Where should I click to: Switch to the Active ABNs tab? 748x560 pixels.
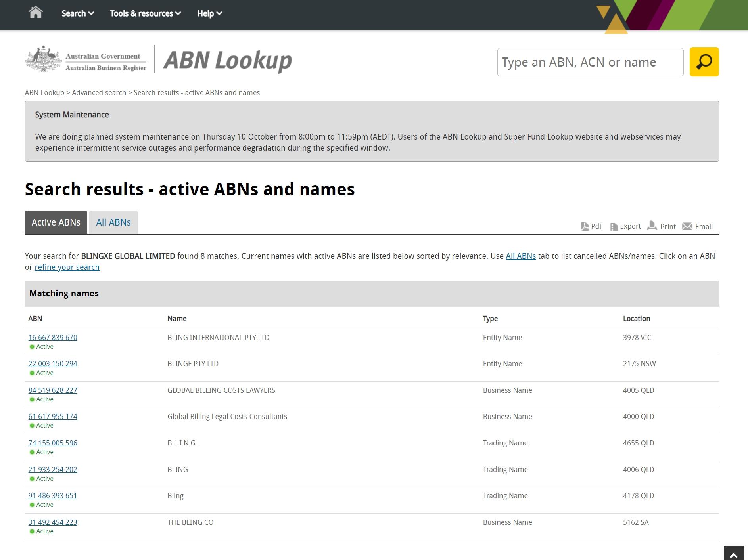point(56,222)
